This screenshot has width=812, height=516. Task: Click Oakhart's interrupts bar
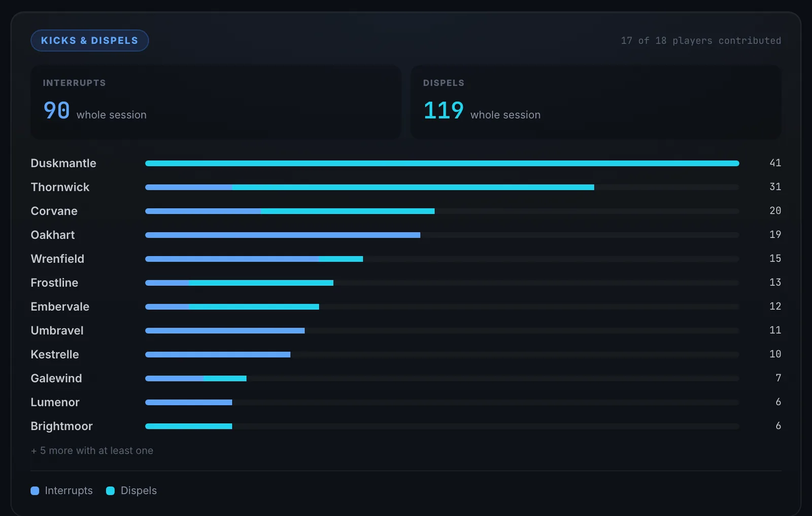(x=283, y=235)
